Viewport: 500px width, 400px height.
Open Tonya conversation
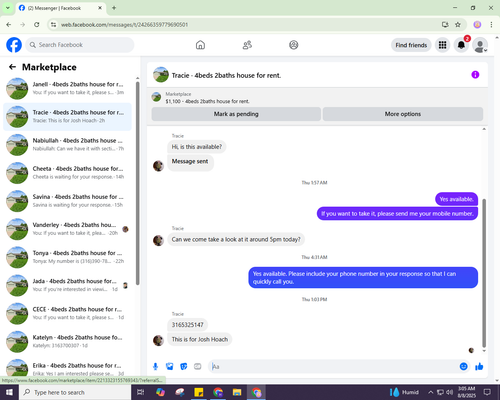67,257
